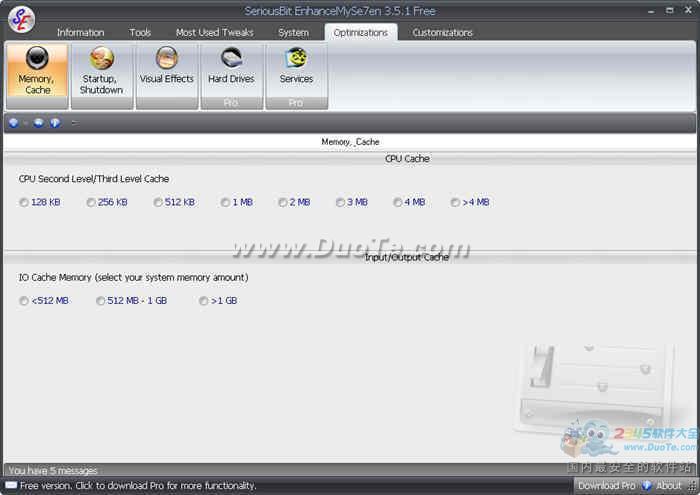Select 2 MB CPU cache option
The height and width of the screenshot is (495, 700).
point(294,202)
